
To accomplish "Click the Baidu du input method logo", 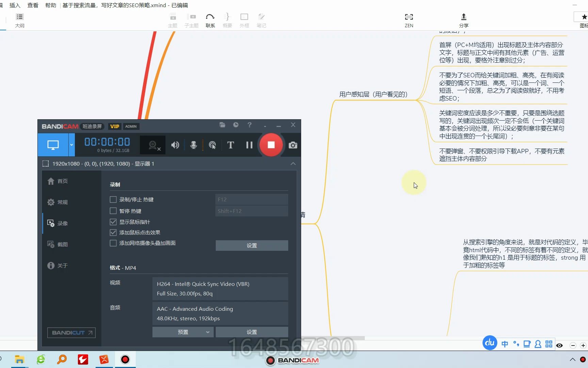I will point(490,342).
